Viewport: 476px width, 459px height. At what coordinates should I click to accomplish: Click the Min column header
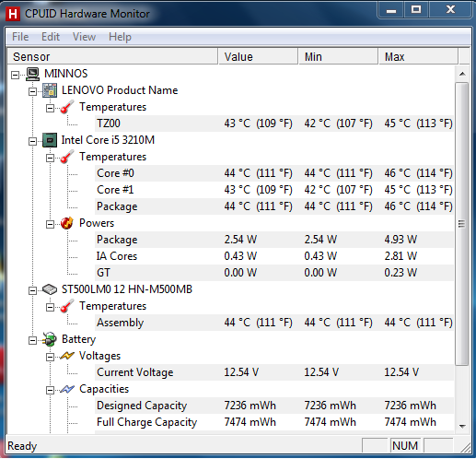[x=338, y=56]
